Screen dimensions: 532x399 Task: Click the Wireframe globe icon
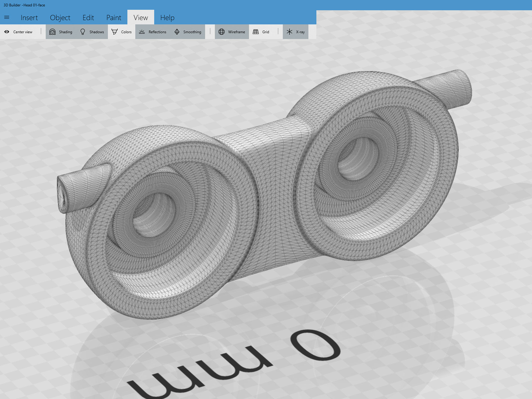click(222, 32)
